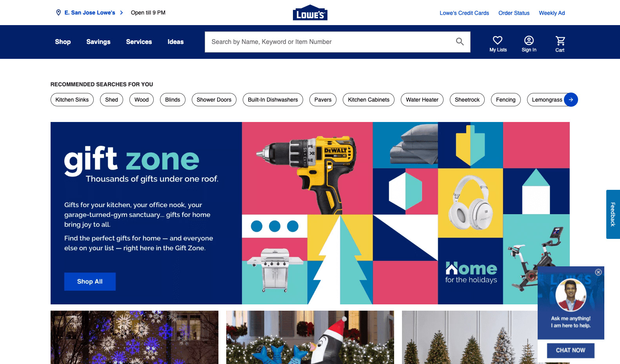The width and height of the screenshot is (620, 364).
Task: Select Kitchen Sinks recommended search
Action: [x=72, y=100]
